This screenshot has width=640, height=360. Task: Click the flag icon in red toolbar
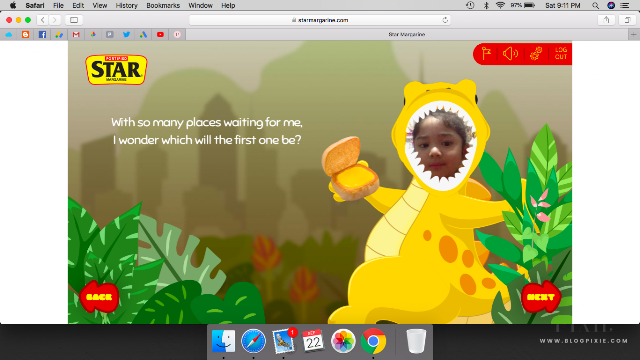pos(486,54)
